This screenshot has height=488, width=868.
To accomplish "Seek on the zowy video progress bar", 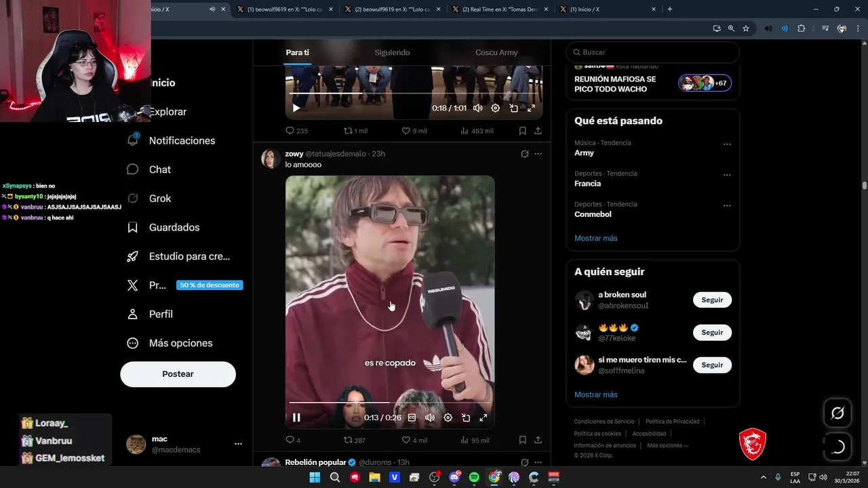I will (x=390, y=403).
